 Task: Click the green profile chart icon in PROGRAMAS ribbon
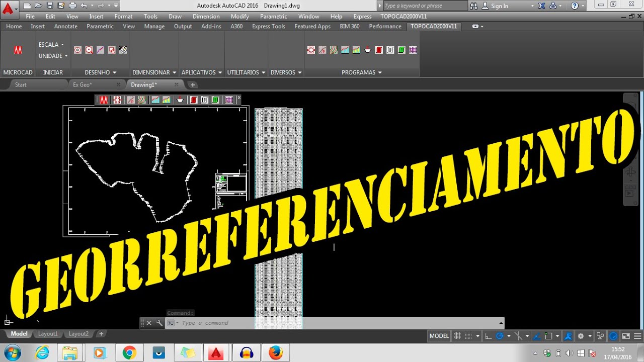[x=356, y=50]
